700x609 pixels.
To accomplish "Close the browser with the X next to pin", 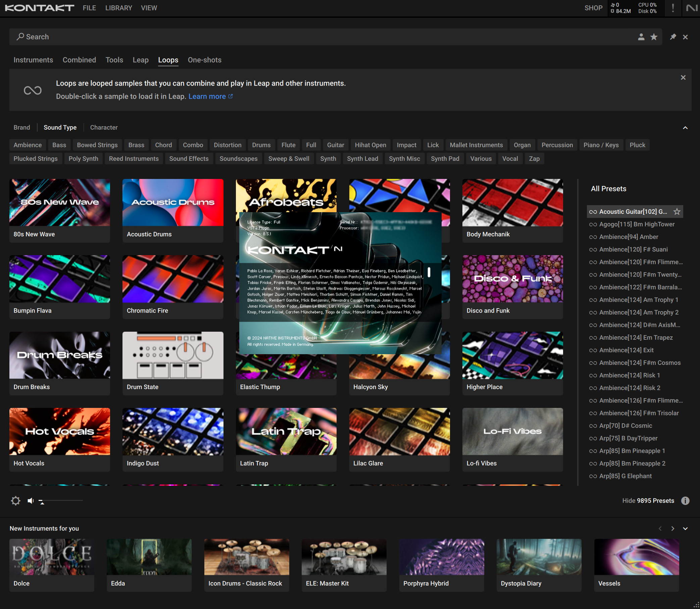I will point(685,37).
